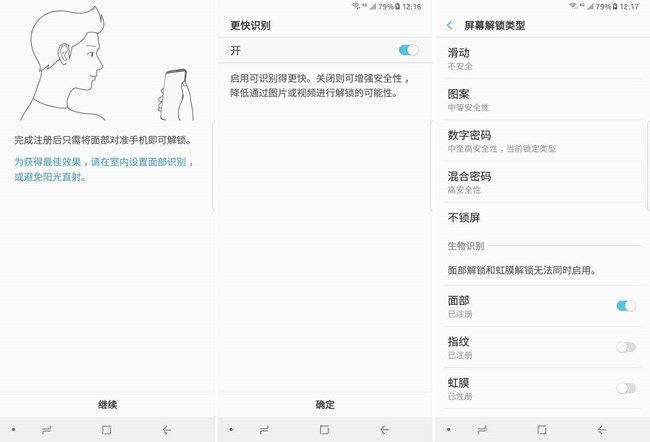Tap home navigation icon below 继续 button
Viewport: 650px width, 442px height.
click(107, 429)
